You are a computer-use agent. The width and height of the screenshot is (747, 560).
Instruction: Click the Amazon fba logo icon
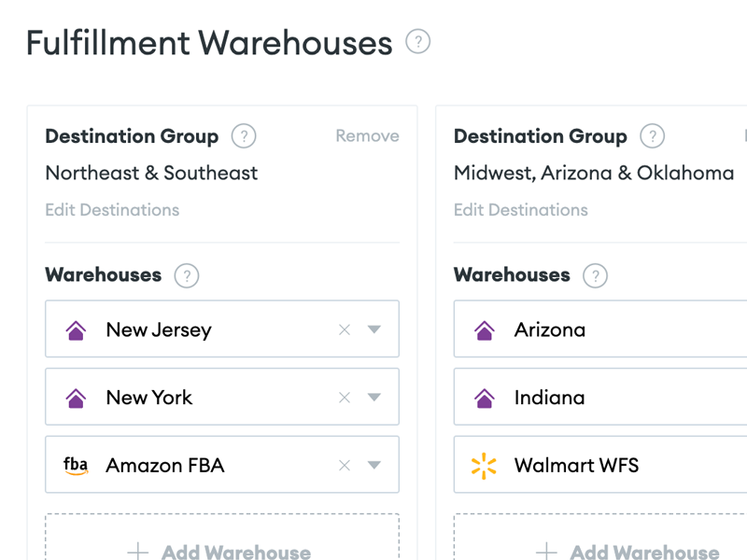pyautogui.click(x=76, y=465)
